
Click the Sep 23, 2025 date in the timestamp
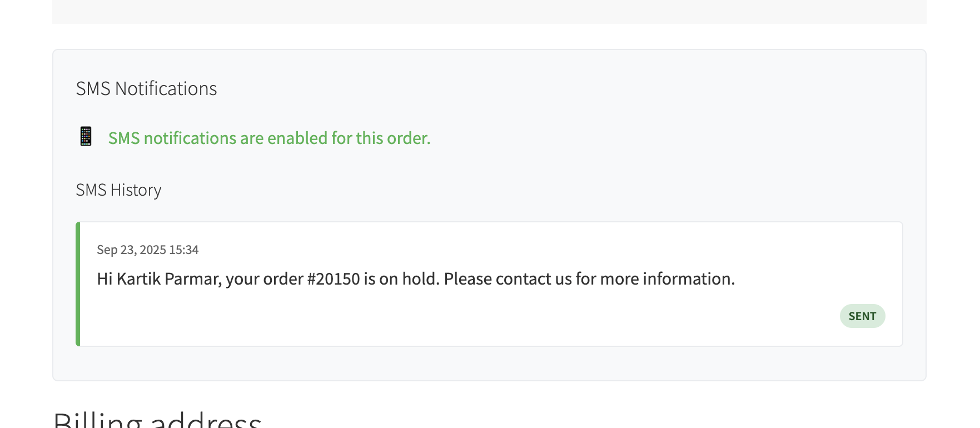[x=131, y=250]
